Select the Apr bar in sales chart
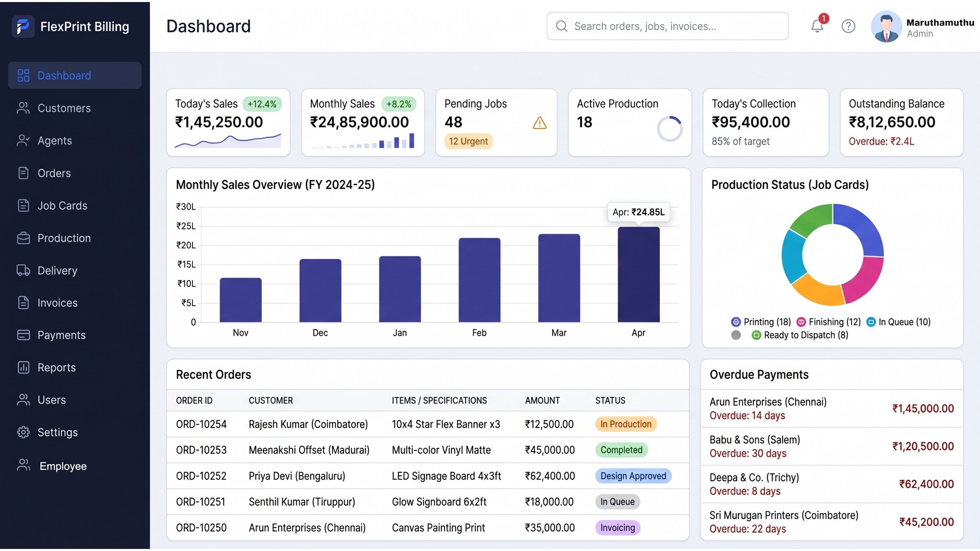Image resolution: width=980 pixels, height=551 pixels. (x=639, y=274)
